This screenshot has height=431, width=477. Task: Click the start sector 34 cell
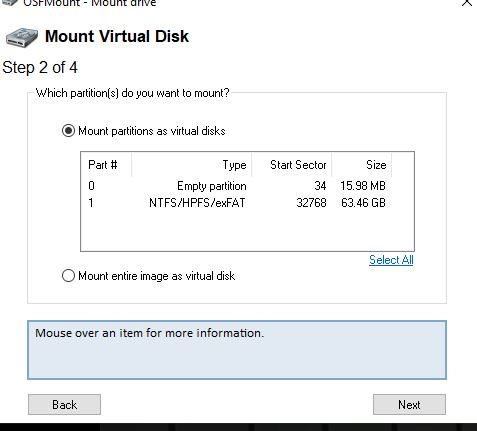click(320, 186)
